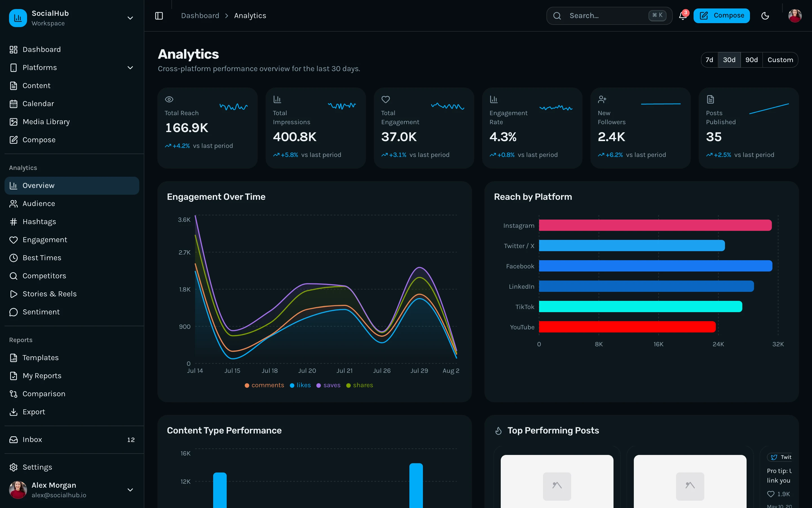Click the alex@socialhub.io email text
Image resolution: width=812 pixels, height=508 pixels.
pyautogui.click(x=59, y=495)
